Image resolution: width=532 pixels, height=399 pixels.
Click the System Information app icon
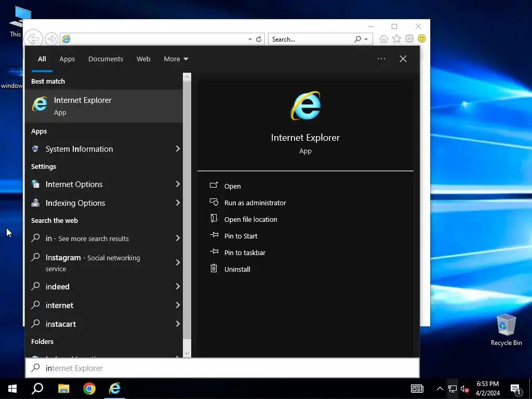click(35, 149)
